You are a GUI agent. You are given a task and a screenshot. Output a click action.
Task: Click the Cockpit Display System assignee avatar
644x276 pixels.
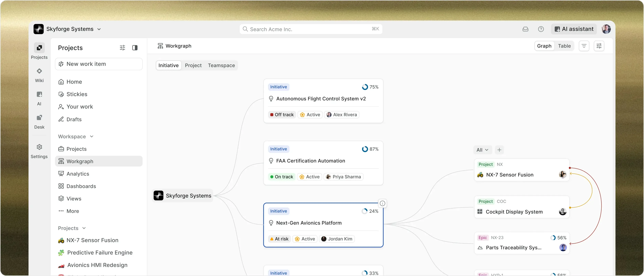click(562, 212)
